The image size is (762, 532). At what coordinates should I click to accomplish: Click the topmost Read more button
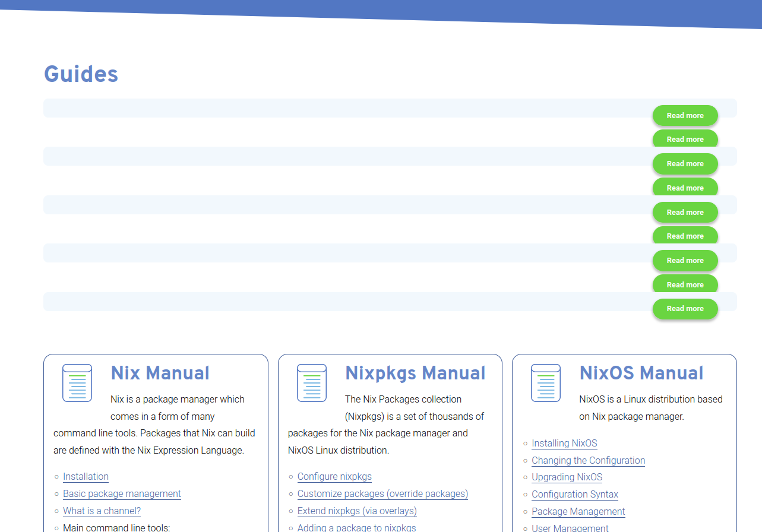click(x=685, y=115)
